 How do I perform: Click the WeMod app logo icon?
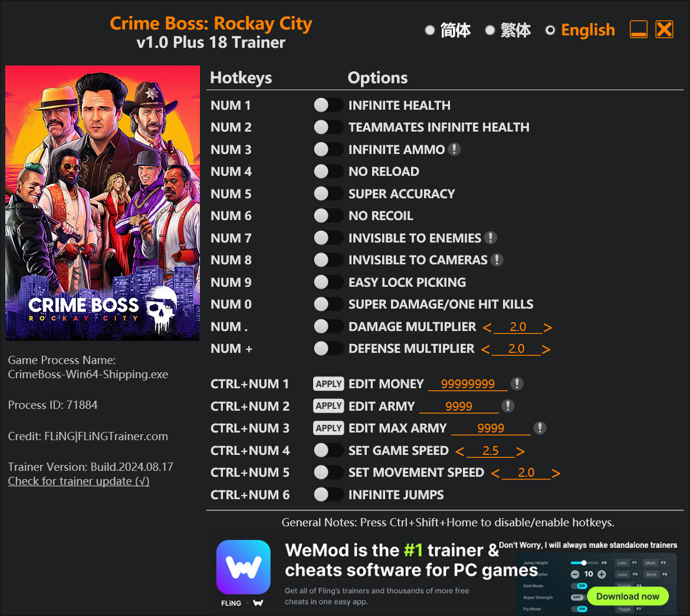(x=244, y=567)
